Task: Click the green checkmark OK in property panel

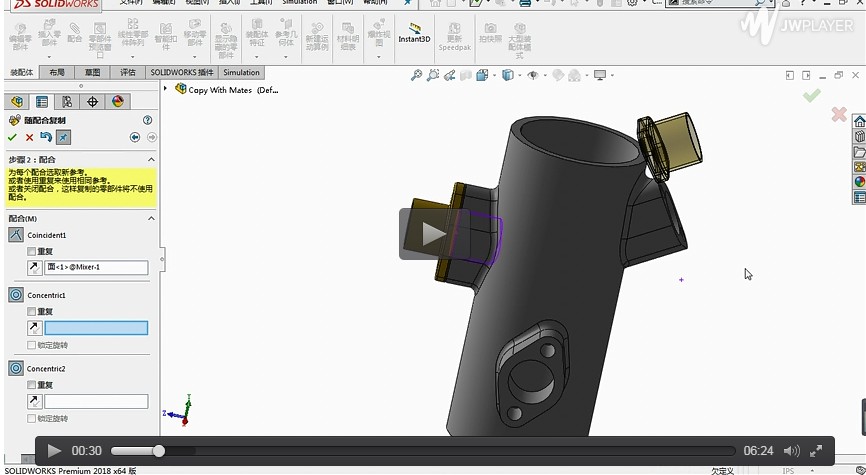Action: (12, 137)
